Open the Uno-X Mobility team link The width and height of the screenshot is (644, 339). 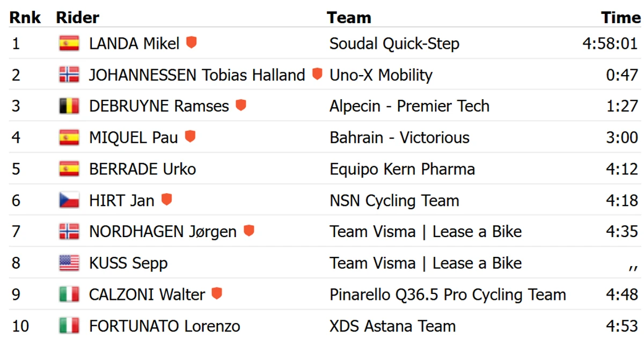381,75
